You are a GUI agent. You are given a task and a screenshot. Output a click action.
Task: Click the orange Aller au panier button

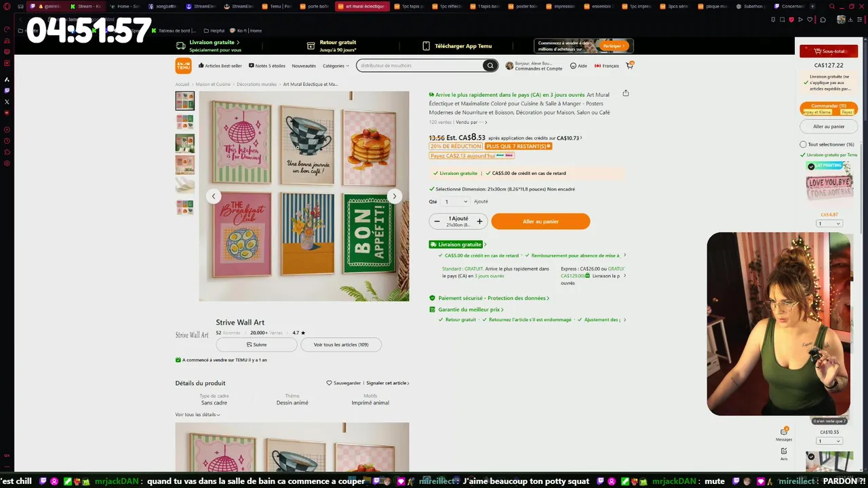(540, 221)
